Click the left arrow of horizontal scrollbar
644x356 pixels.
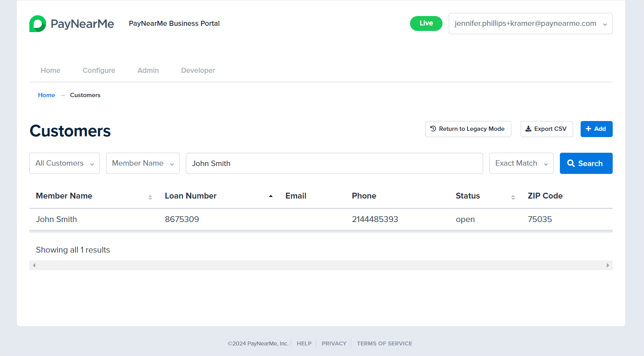tap(34, 266)
